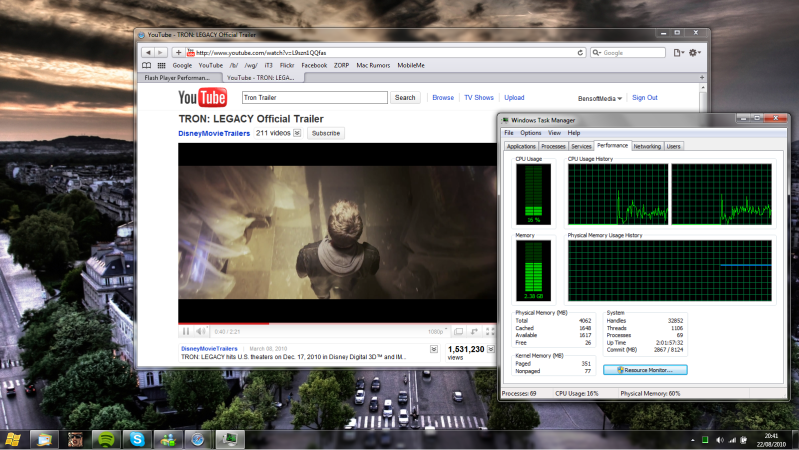Open the MobileMe bookmark

click(411, 65)
